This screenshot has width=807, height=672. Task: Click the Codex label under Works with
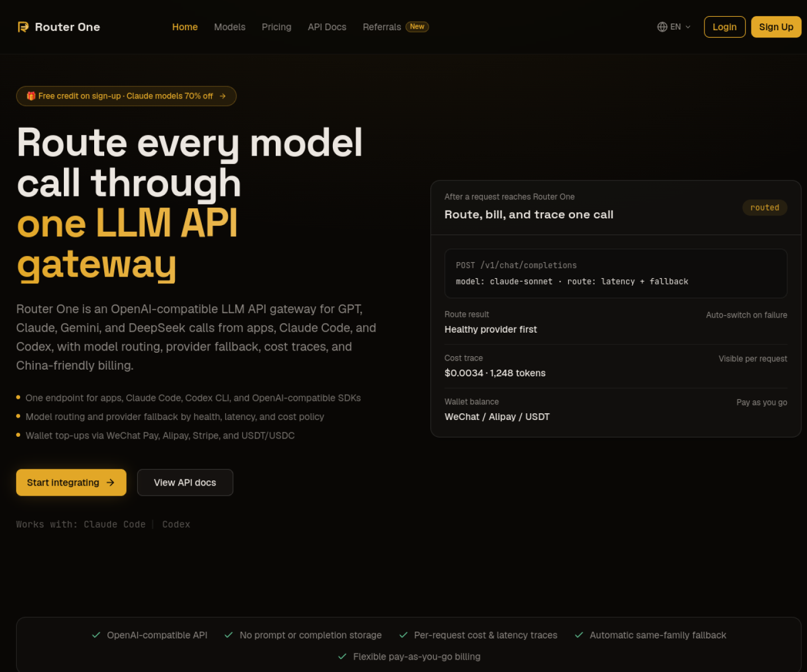coord(176,524)
